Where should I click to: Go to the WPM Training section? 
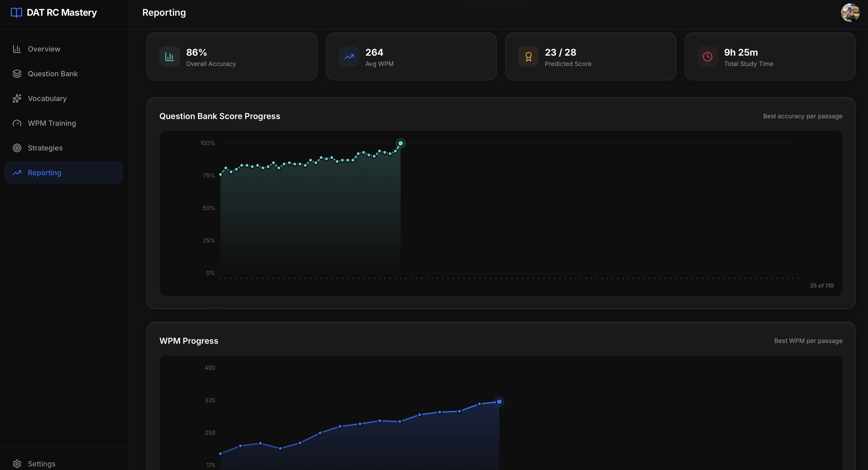52,123
